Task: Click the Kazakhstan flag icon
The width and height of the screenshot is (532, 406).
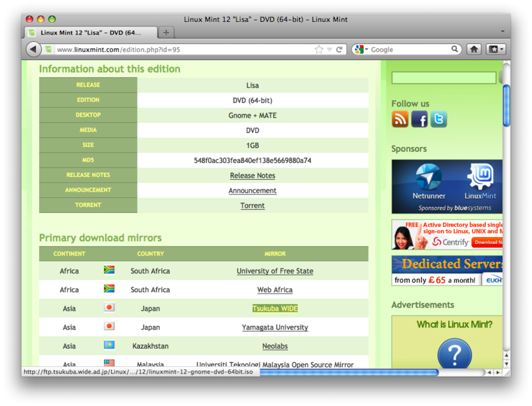Action: pyautogui.click(x=109, y=345)
